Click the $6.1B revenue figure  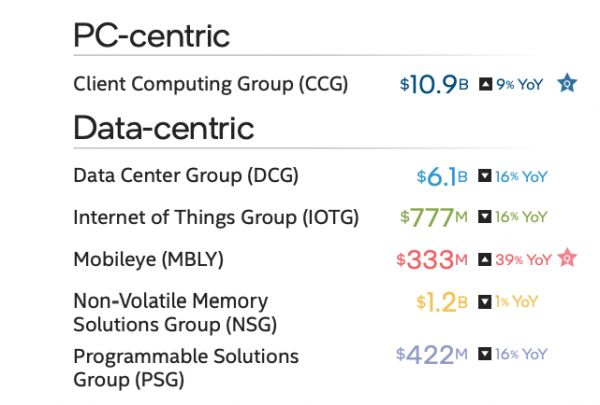(442, 177)
